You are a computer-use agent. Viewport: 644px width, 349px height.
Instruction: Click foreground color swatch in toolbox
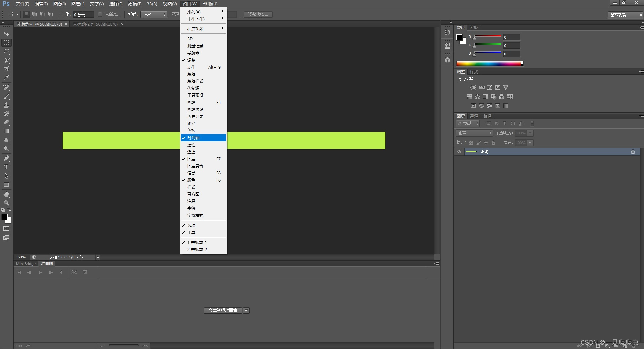5,217
